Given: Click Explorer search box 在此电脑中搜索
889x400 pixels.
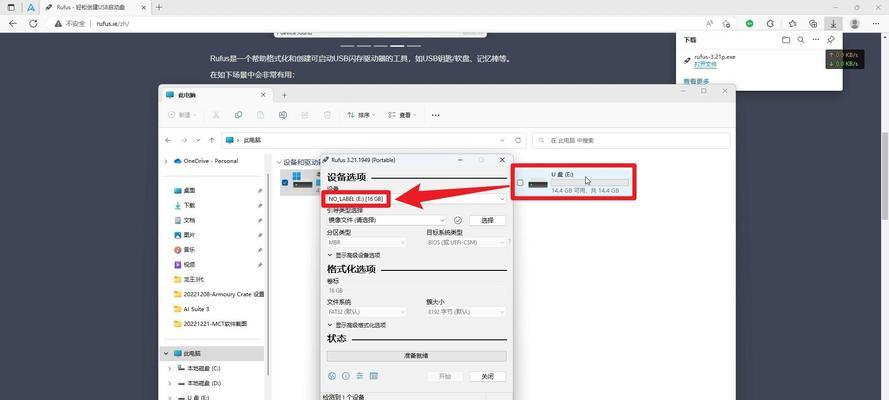Looking at the screenshot, I should (x=631, y=140).
